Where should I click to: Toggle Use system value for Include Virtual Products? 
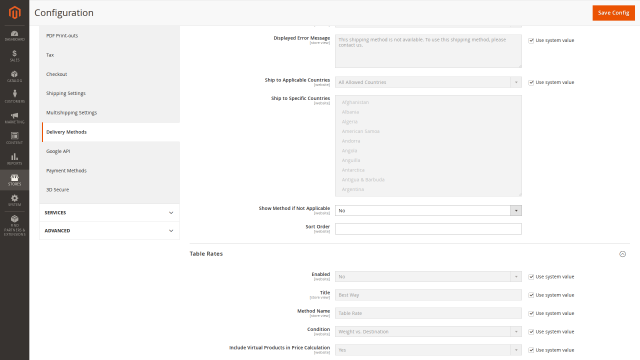(x=531, y=350)
